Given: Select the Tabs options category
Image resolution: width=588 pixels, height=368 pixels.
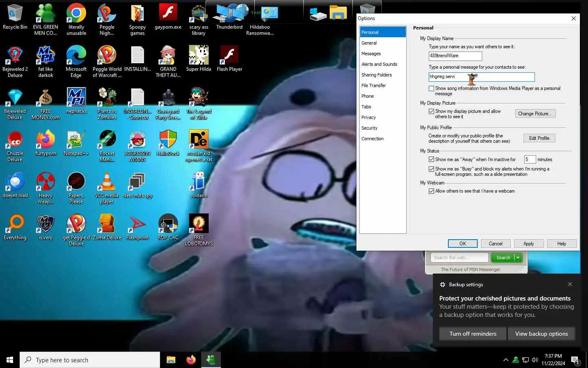Looking at the screenshot, I should pyautogui.click(x=383, y=107).
